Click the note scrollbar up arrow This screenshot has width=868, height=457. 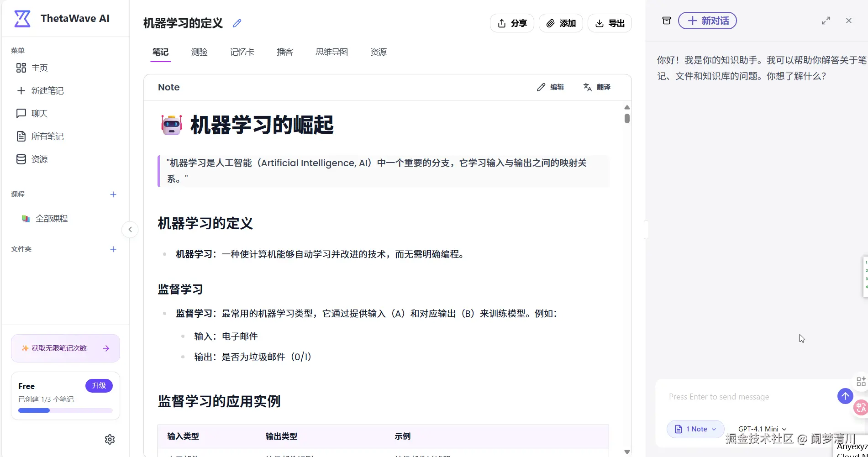(x=627, y=107)
